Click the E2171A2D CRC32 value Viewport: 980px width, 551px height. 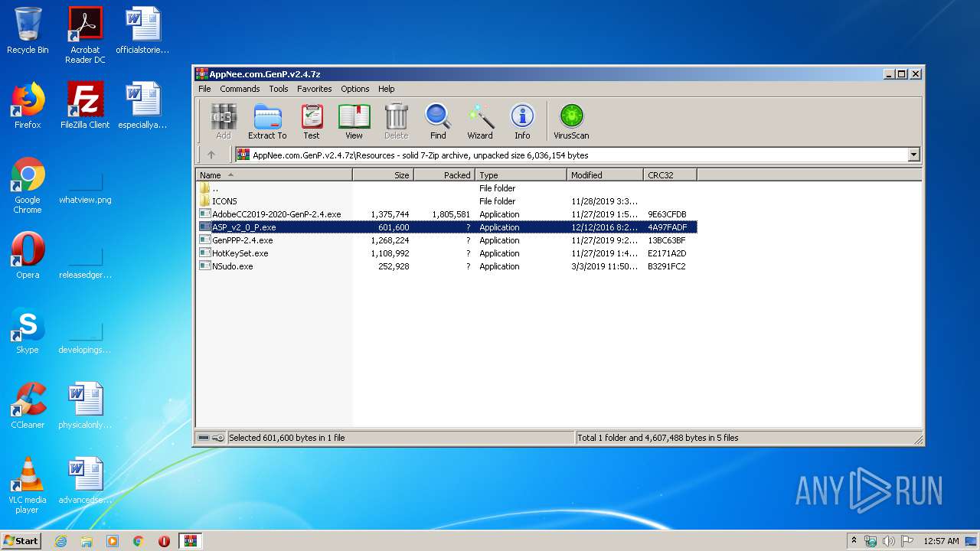[667, 253]
